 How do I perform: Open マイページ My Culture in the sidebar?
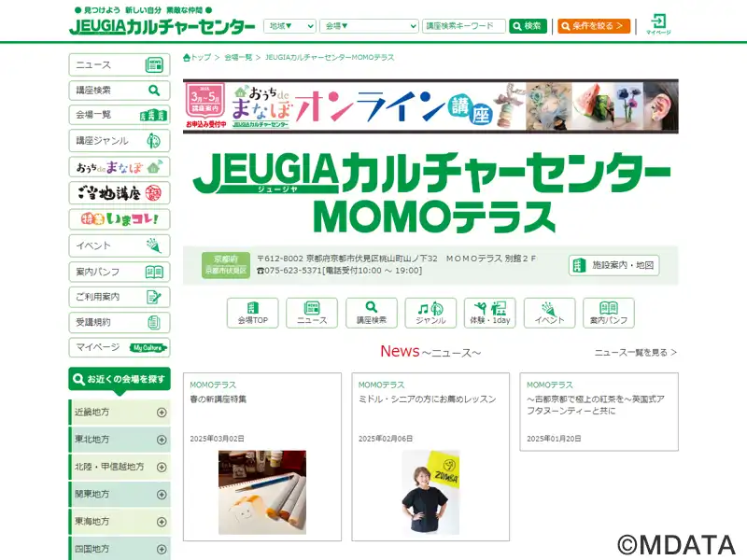120,347
